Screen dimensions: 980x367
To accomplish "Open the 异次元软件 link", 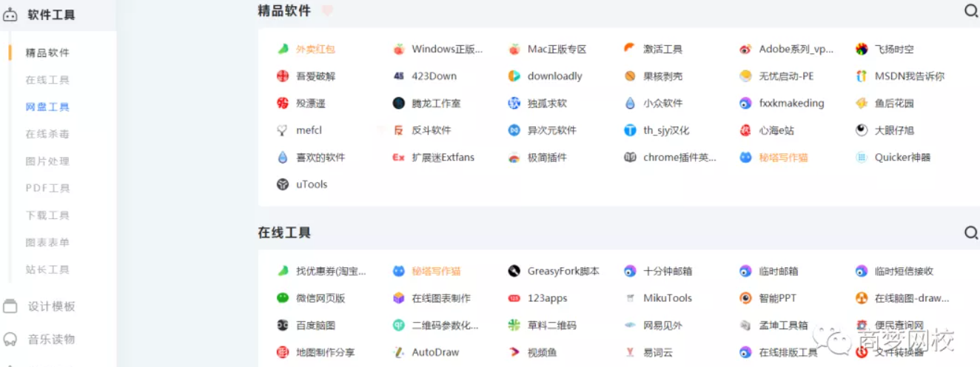I will click(551, 130).
